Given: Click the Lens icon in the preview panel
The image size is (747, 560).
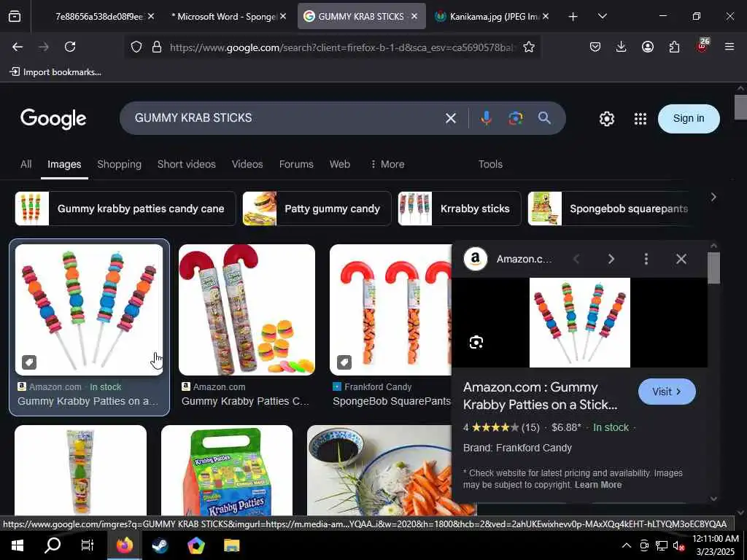Looking at the screenshot, I should [476, 343].
